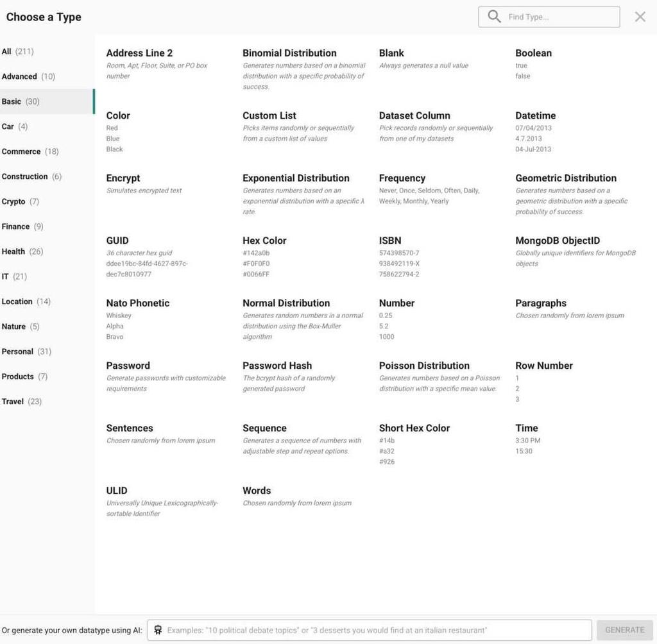Click the AI datatype prompt input
Viewport: 657px width, 644px height.
pyautogui.click(x=369, y=630)
